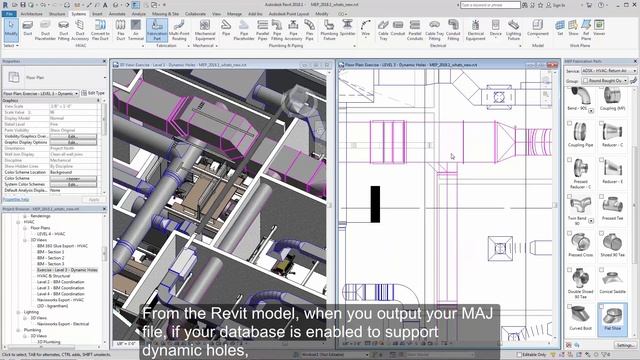This screenshot has width=640, height=360.
Task: Select the Modify tool
Action: [x=11, y=30]
